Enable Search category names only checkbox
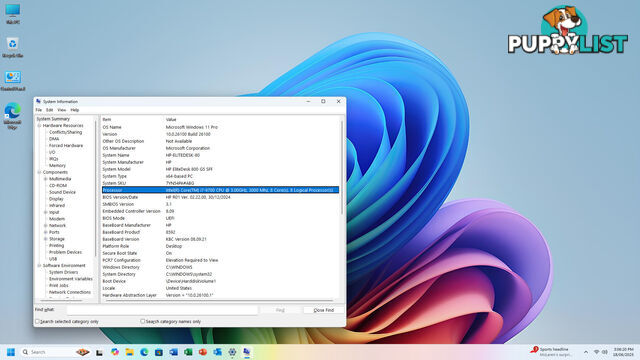640x360 pixels. 142,322
